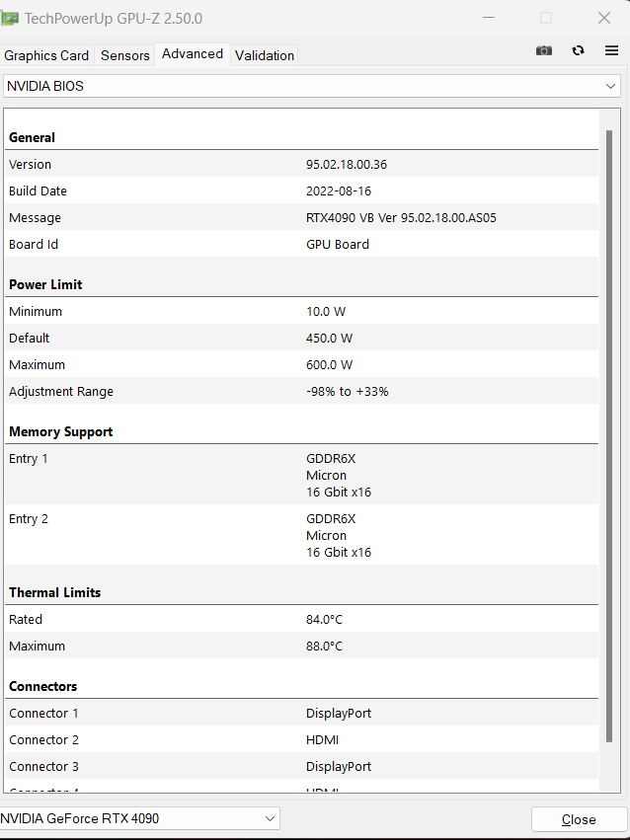Image resolution: width=630 pixels, height=840 pixels.
Task: Click the Maximum power limit 600.0 W row
Action: [x=301, y=364]
